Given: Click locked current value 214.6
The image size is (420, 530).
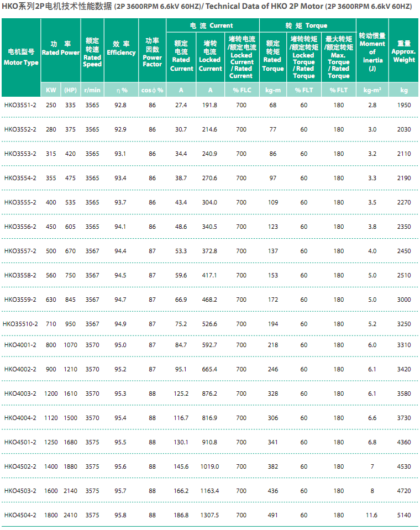Looking at the screenshot, I should [210, 129].
